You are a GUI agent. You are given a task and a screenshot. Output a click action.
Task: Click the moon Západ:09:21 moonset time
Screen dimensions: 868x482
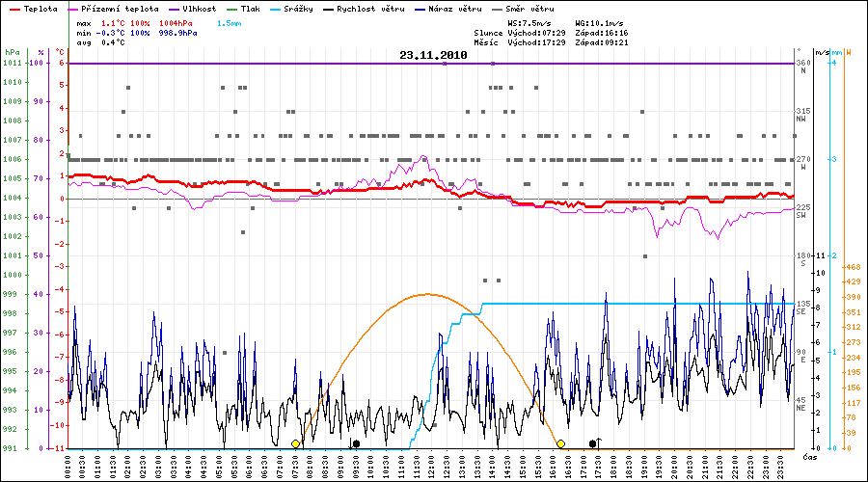(x=602, y=42)
